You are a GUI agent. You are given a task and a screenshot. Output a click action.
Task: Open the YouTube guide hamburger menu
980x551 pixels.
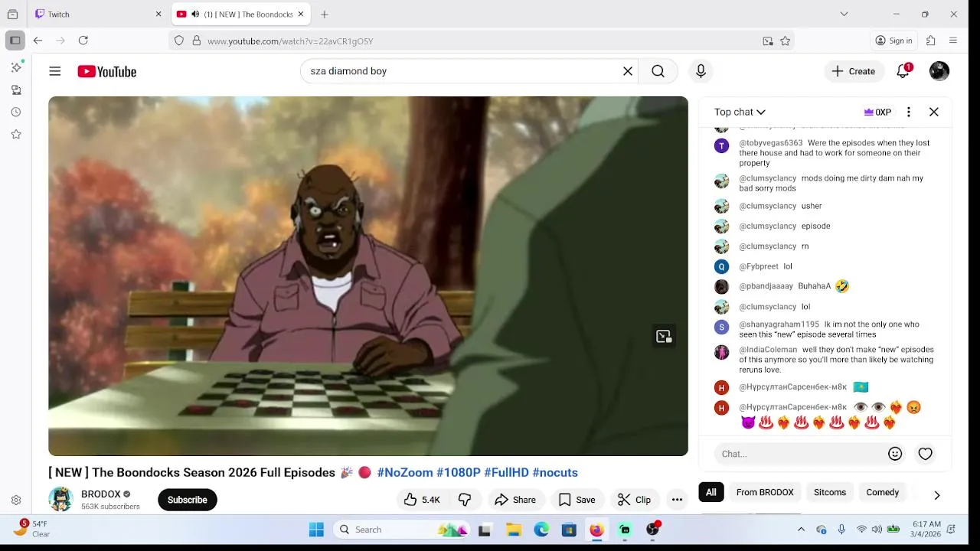pos(55,71)
